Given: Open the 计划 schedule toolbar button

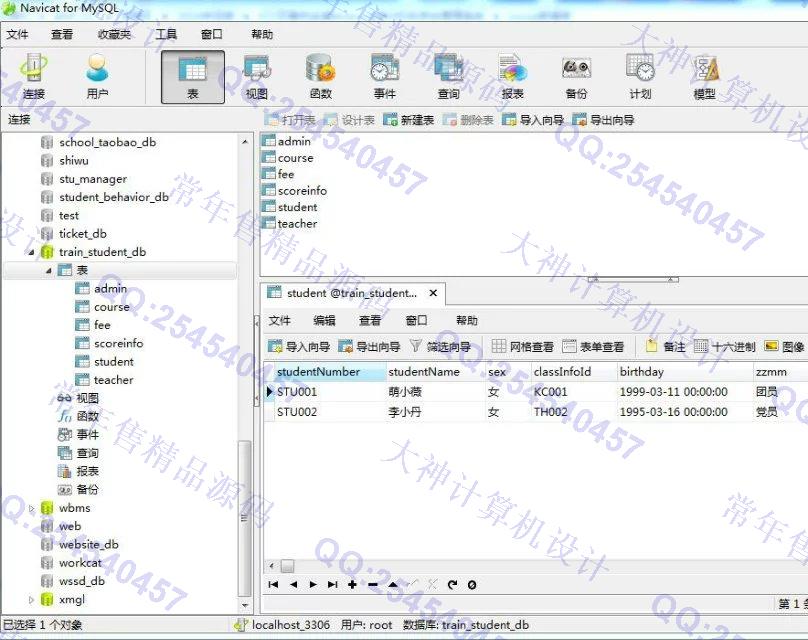Looking at the screenshot, I should pos(640,77).
